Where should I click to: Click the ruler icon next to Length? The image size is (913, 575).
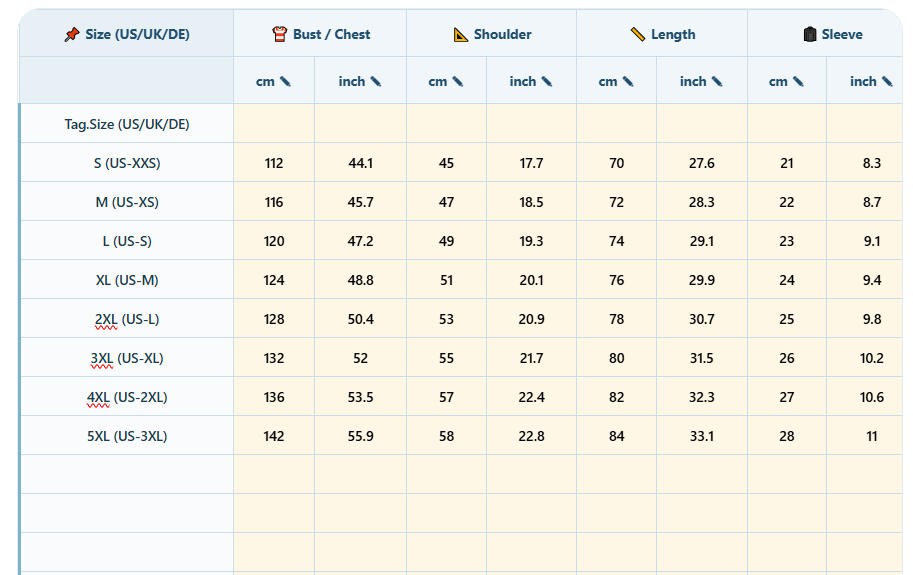pos(638,34)
